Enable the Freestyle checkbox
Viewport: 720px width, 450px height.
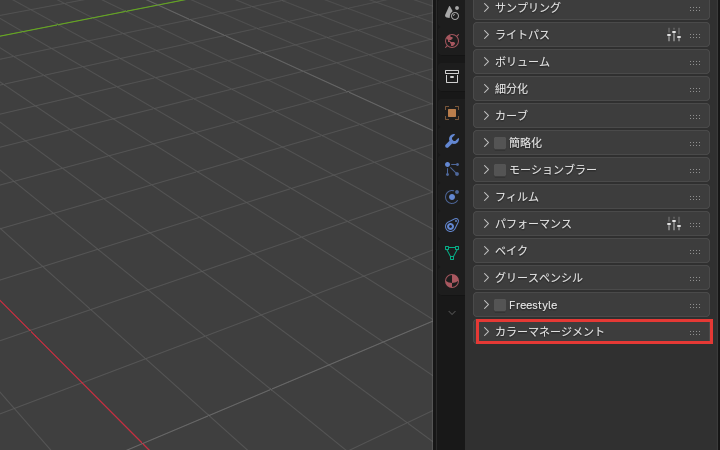click(500, 305)
